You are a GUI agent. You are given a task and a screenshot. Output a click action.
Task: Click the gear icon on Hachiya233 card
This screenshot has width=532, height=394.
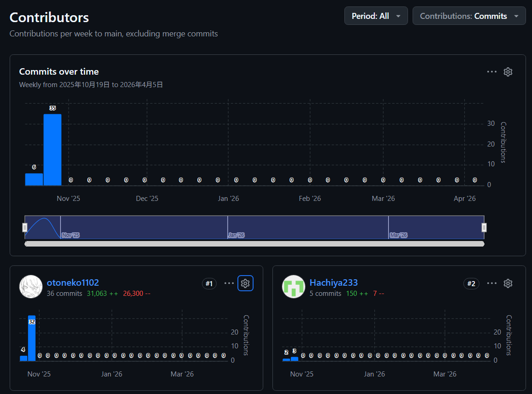(x=508, y=283)
